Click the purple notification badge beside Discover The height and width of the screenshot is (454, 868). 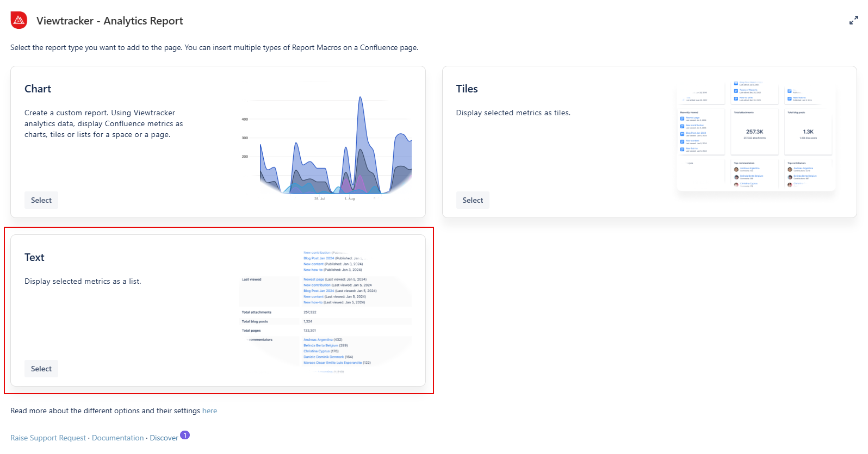185,435
